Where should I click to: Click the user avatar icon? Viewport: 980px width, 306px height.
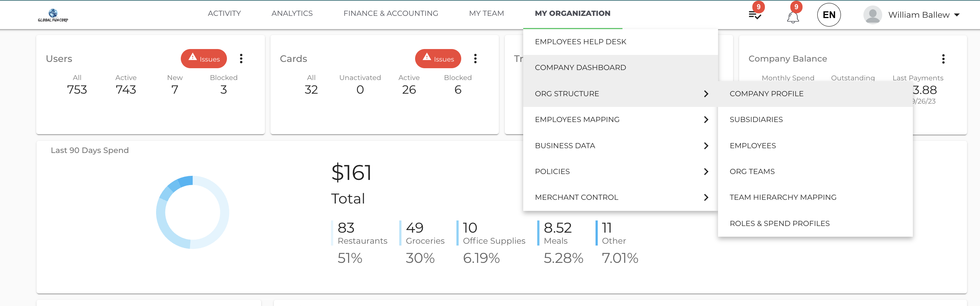click(873, 15)
